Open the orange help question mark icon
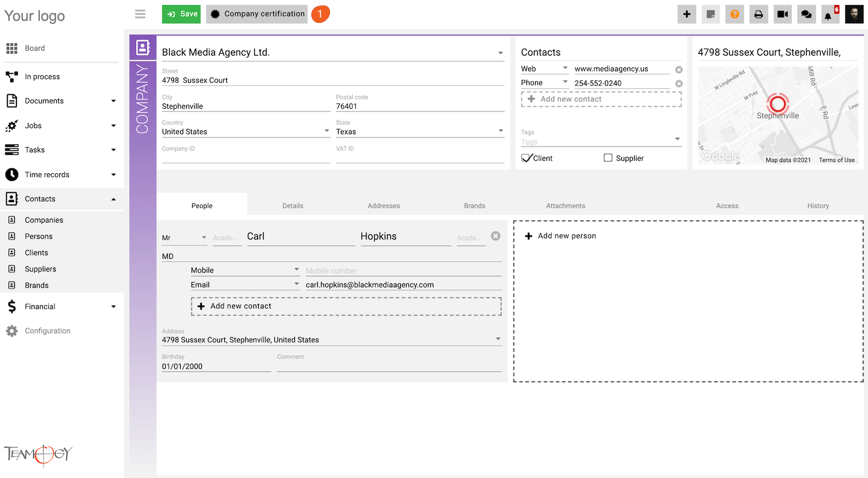868x478 pixels. pos(734,15)
